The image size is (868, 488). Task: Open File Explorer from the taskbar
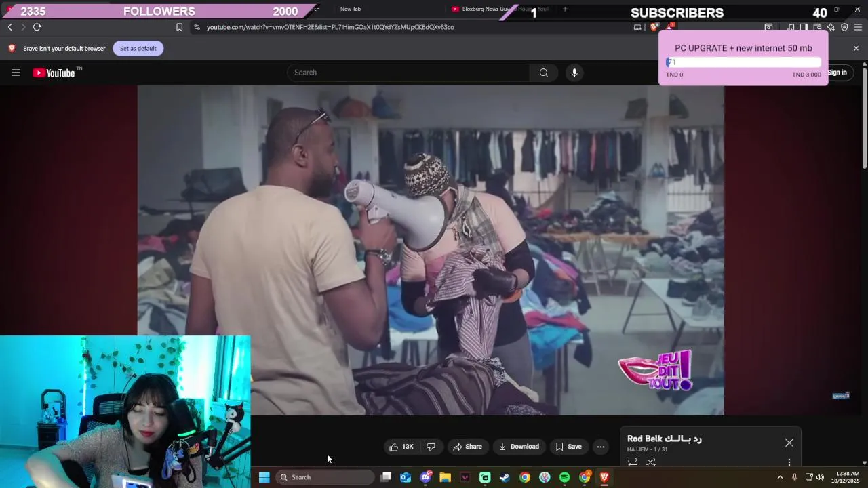(445, 477)
